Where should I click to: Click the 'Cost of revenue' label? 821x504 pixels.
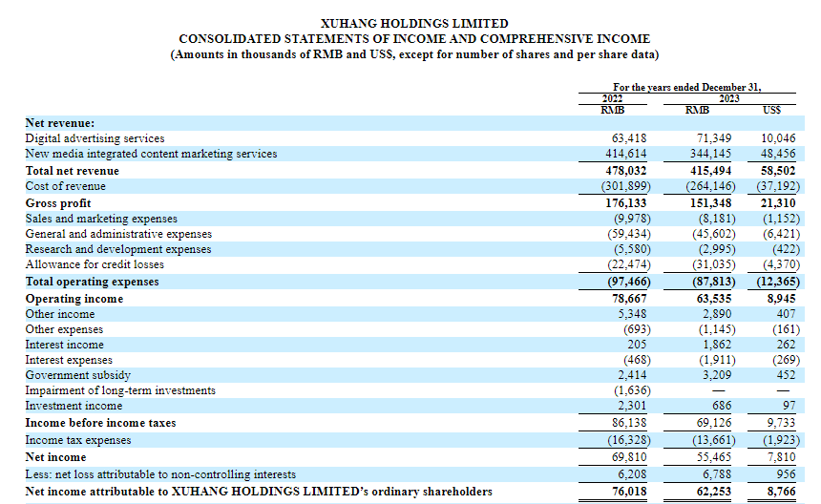click(66, 186)
